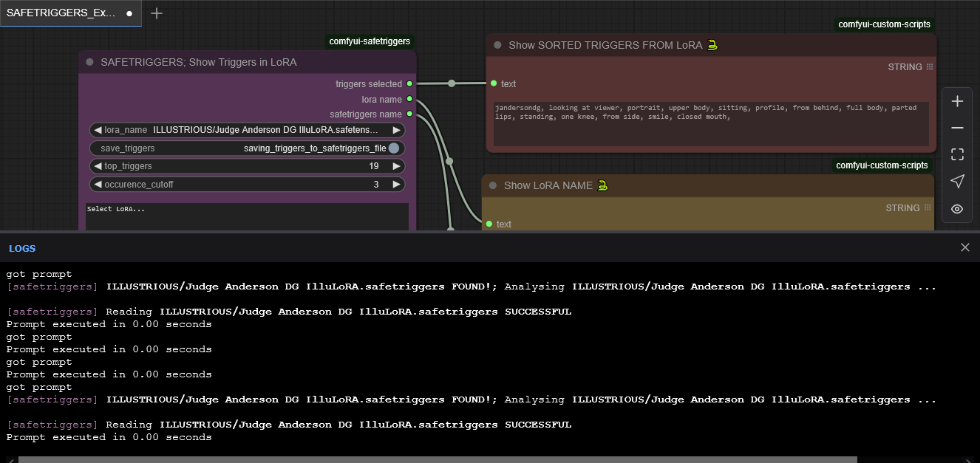Click the fit view frame icon
Image resolution: width=980 pixels, height=463 pixels.
pyautogui.click(x=957, y=154)
